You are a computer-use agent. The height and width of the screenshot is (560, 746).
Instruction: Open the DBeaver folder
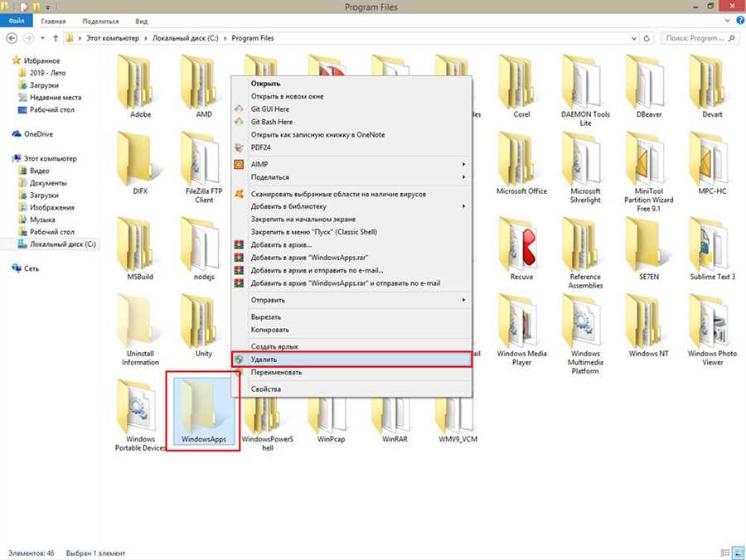[x=648, y=86]
